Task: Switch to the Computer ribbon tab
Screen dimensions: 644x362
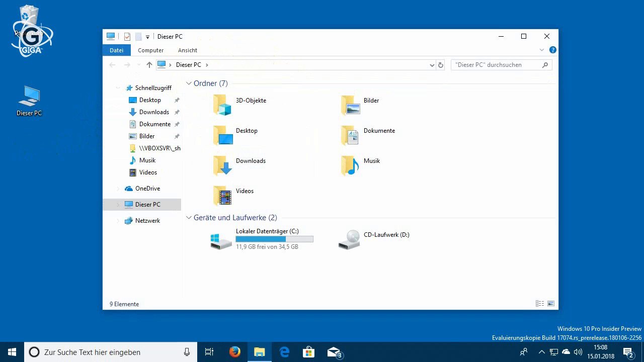Action: 151,50
